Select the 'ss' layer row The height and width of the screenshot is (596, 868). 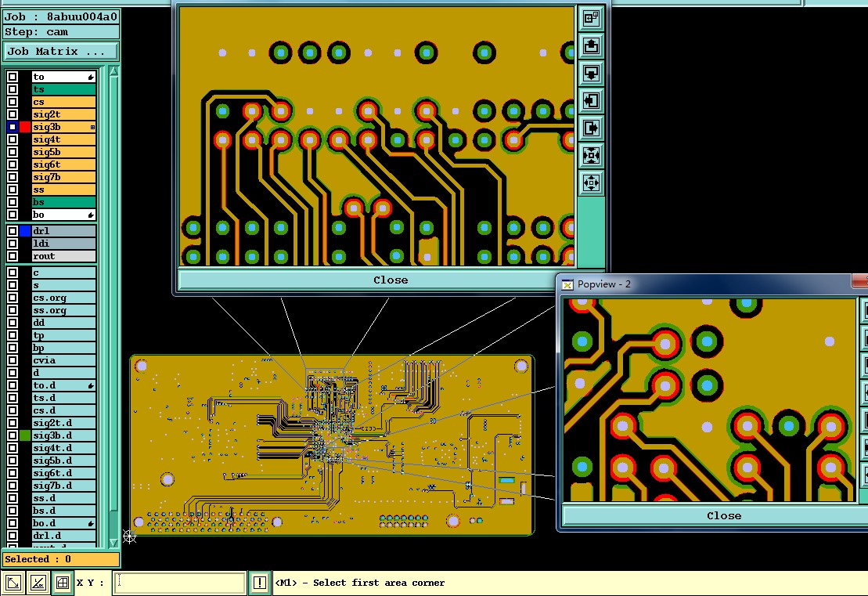[63, 190]
